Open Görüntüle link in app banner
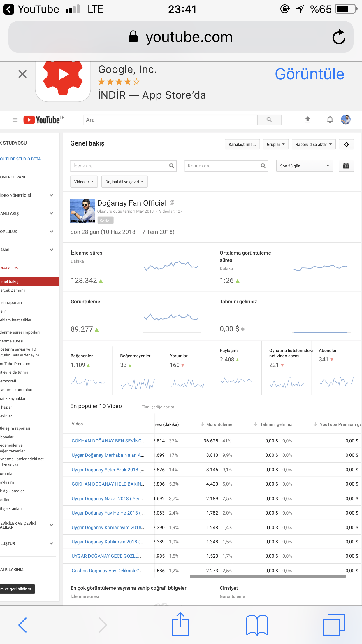This screenshot has width=362, height=644. 310,74
